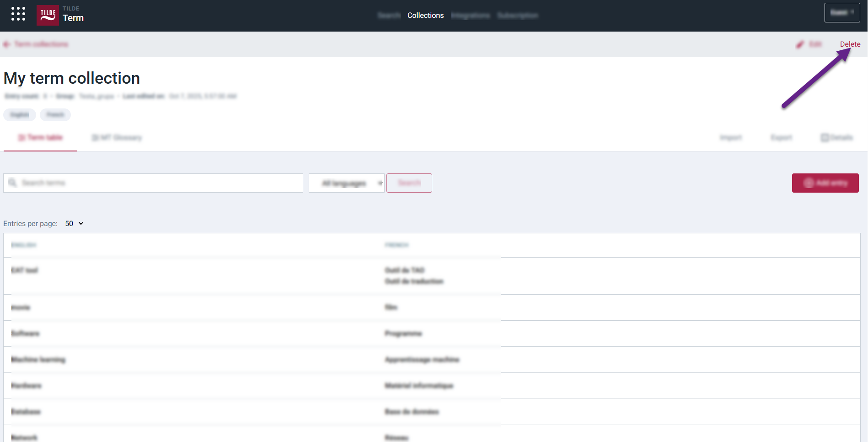The width and height of the screenshot is (868, 442).
Task: Open the apps grid launcher icon
Action: point(18,14)
